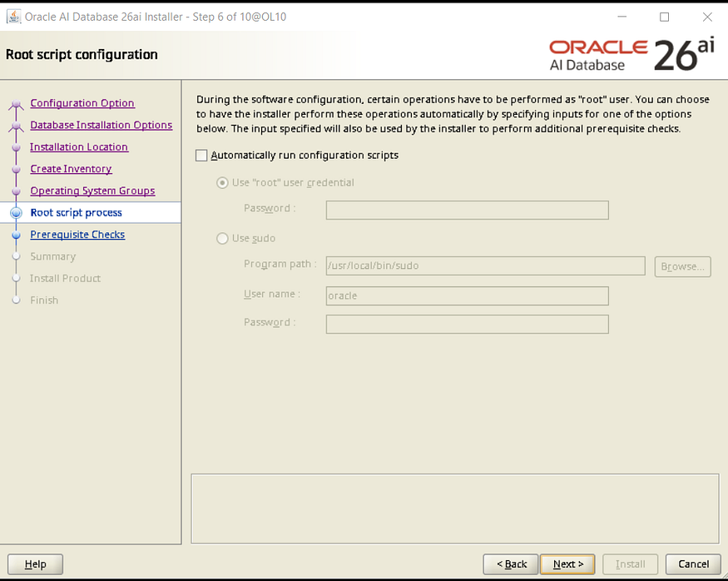
Task: Open the Create Inventory step
Action: click(71, 169)
